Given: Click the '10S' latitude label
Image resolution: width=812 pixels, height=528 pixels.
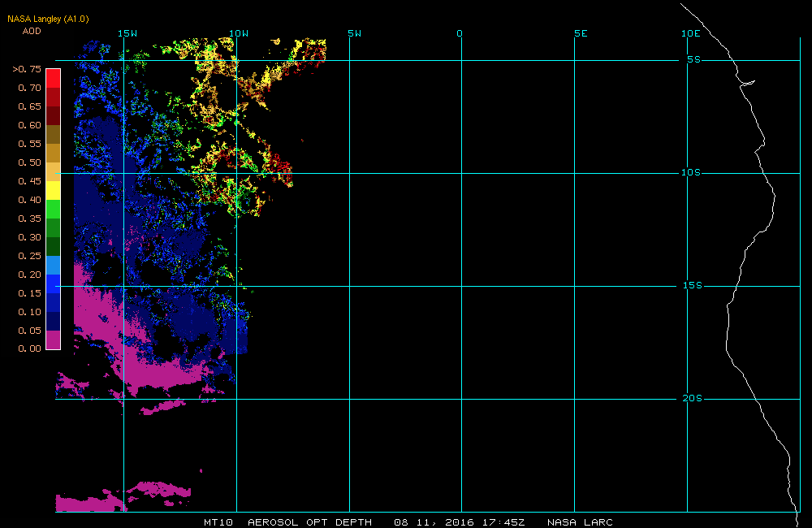Looking at the screenshot, I should tap(691, 172).
